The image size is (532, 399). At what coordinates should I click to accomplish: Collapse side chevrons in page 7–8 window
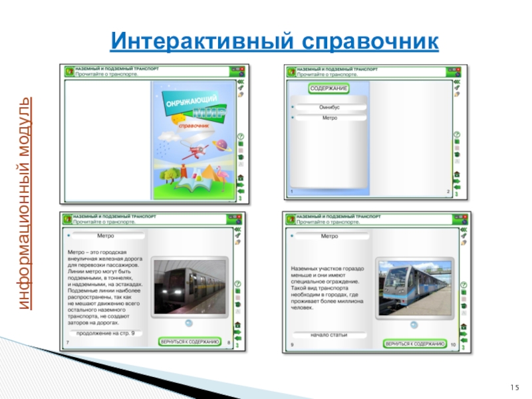238,229
